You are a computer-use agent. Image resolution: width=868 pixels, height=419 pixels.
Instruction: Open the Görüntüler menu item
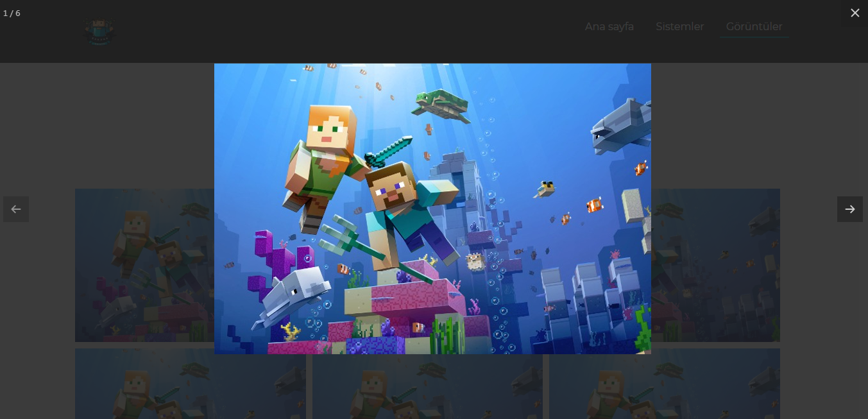(754, 27)
